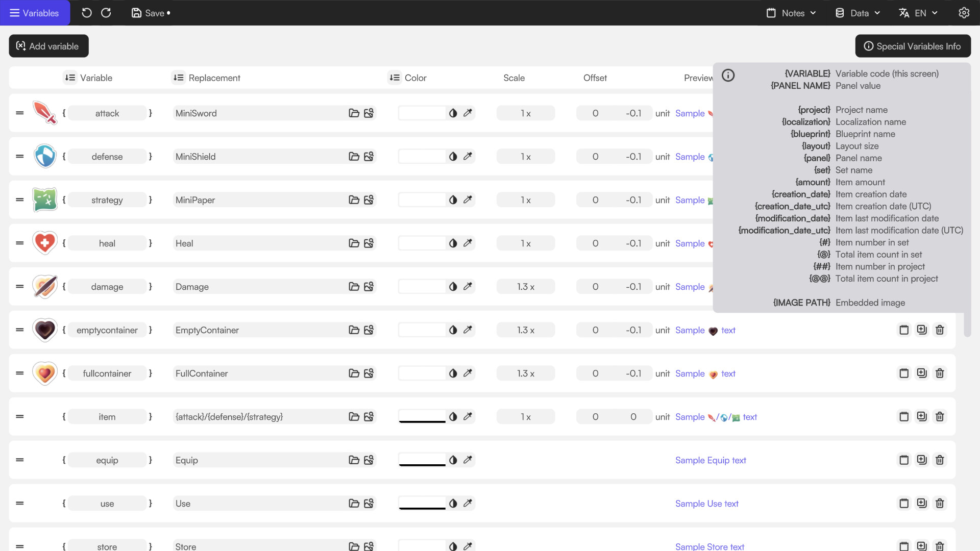Open folder icon in attack row
This screenshot has height=551, width=980.
point(354,113)
